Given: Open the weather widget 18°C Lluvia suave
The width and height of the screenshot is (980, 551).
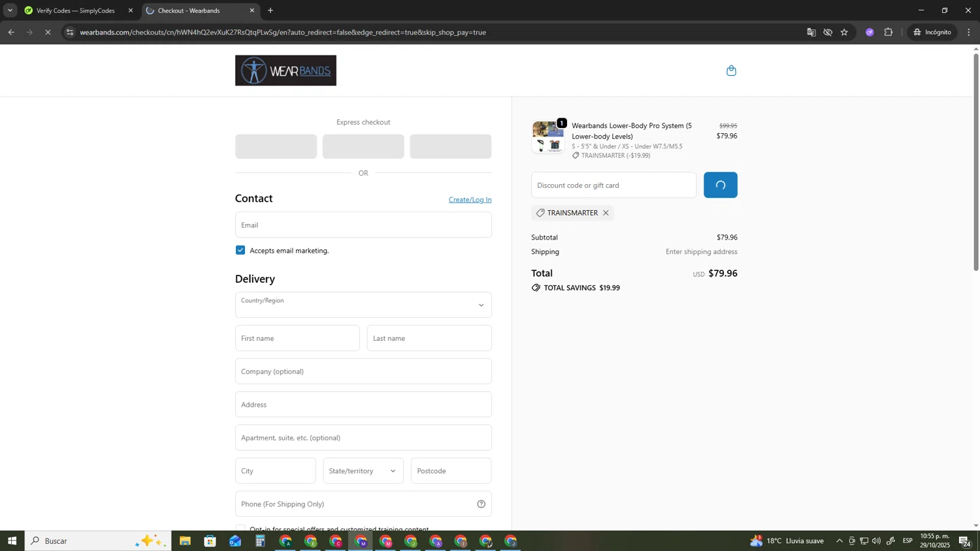Looking at the screenshot, I should (787, 541).
